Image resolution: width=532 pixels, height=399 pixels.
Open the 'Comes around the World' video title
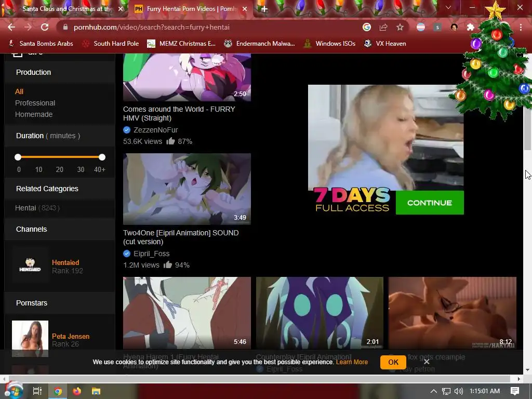179,114
